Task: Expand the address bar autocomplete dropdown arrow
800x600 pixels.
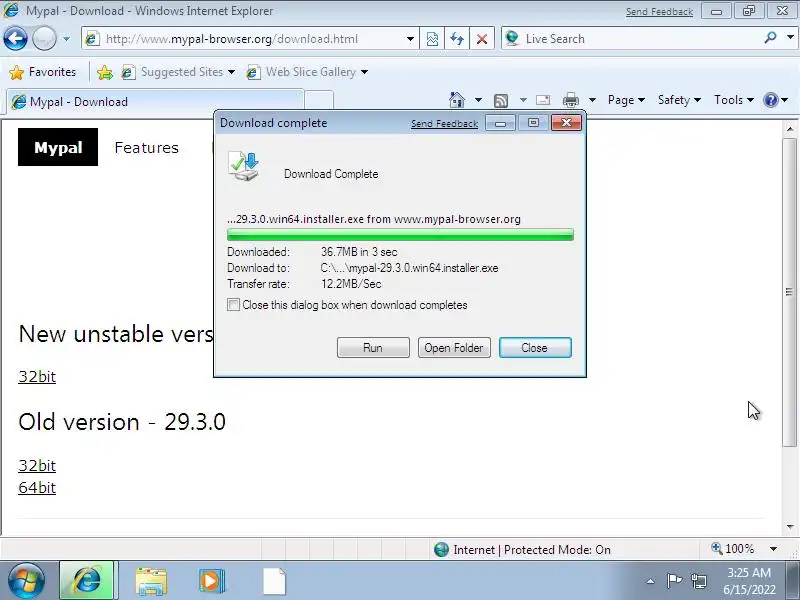Action: pos(410,39)
